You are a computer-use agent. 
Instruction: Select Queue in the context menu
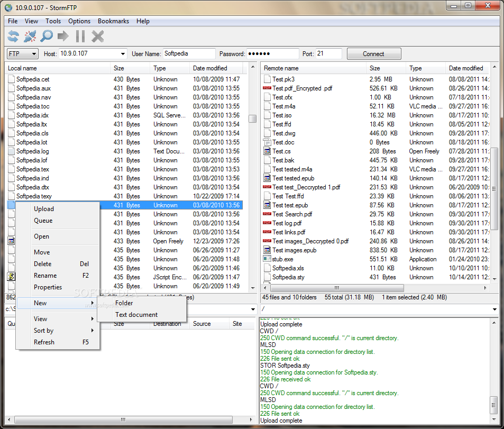58,220
